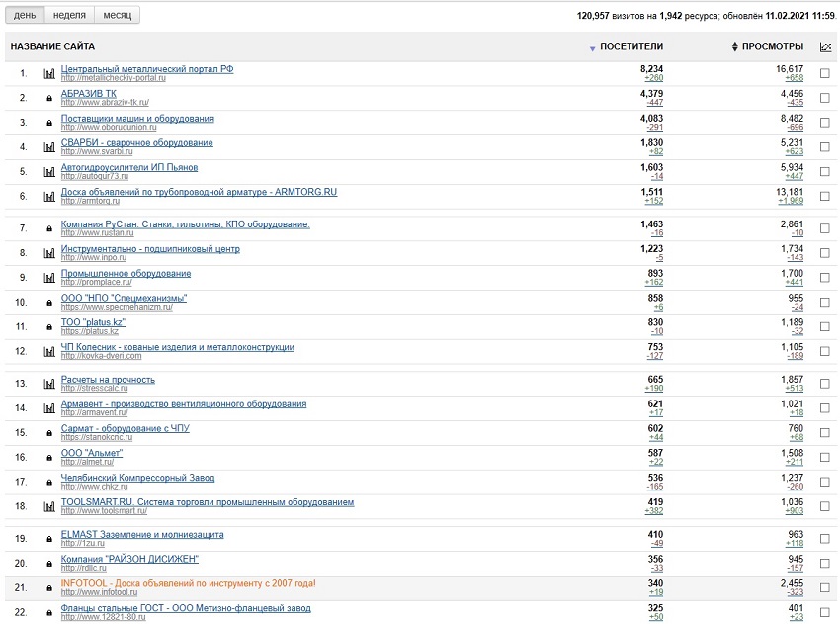840x624 pixels.
Task: Open stats chart icon for ЧП Колесник row
Action: [x=49, y=352]
